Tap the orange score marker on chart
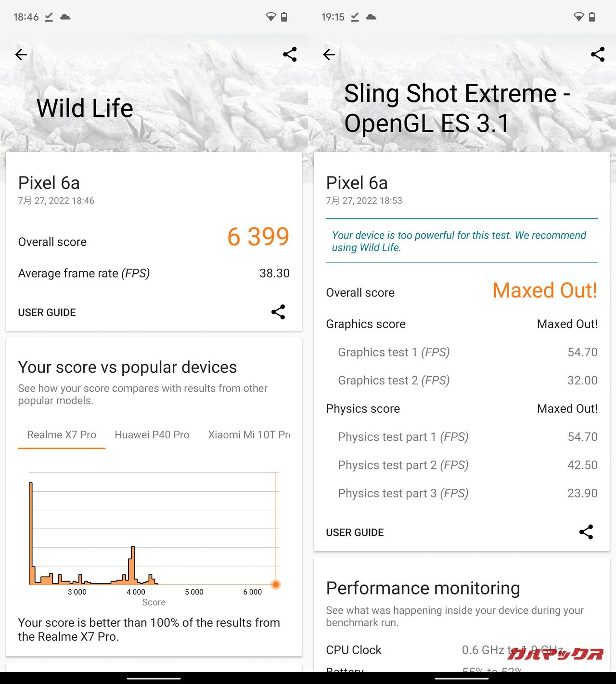 pos(276,584)
